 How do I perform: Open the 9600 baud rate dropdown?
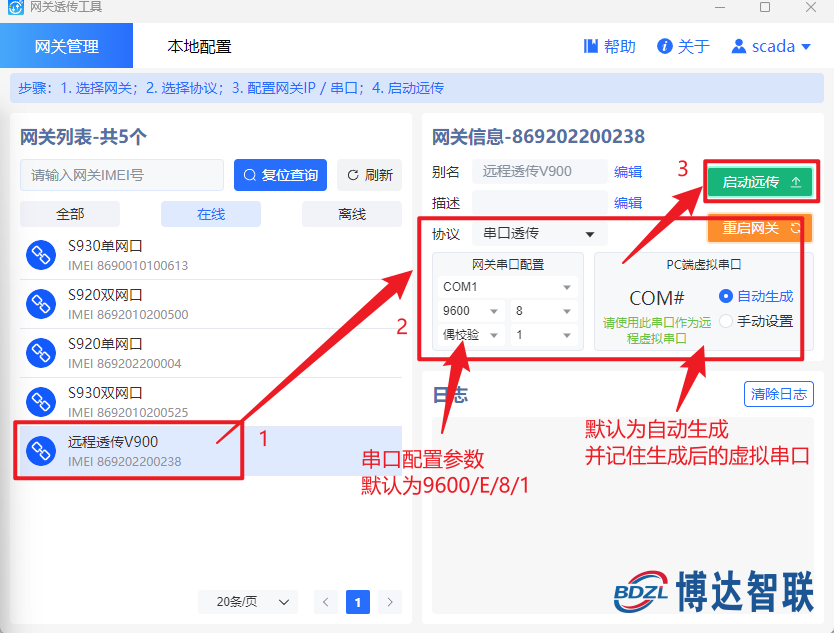tap(471, 311)
